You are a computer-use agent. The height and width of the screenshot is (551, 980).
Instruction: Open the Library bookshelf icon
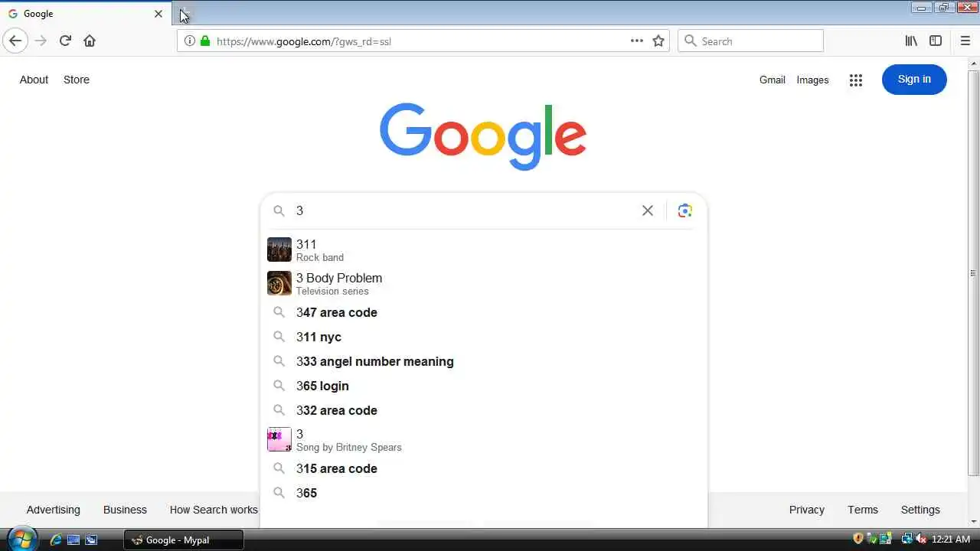pos(911,41)
